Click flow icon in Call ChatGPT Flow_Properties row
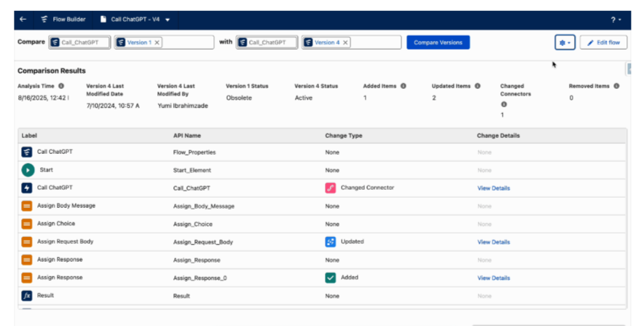The width and height of the screenshot is (644, 326). pos(27,152)
